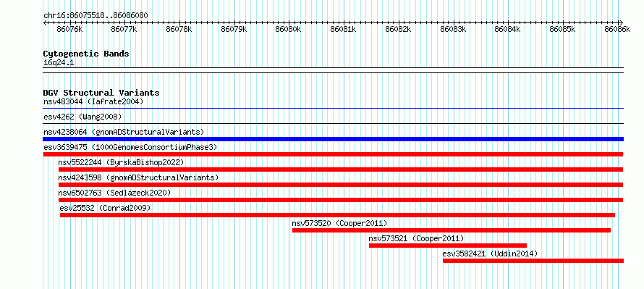The height and width of the screenshot is (289, 644).
Task: Click the thin black esv4262 variant line
Action: [333, 123]
